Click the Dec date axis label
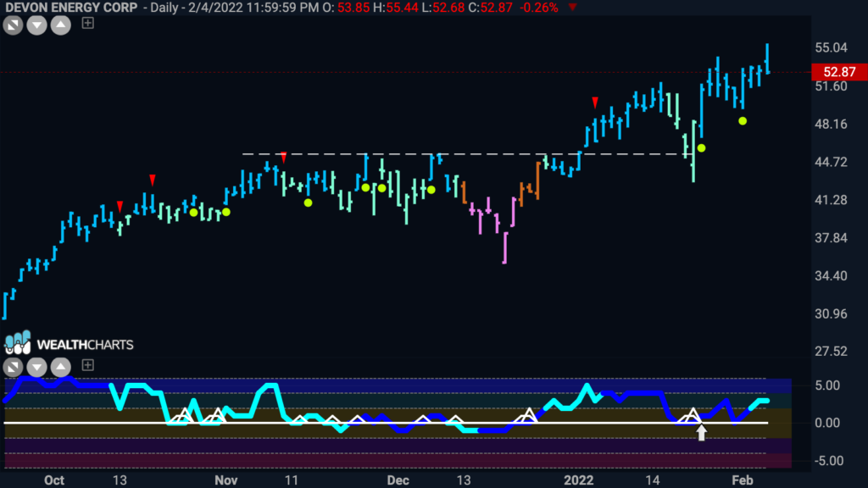868x488 pixels. pos(398,480)
